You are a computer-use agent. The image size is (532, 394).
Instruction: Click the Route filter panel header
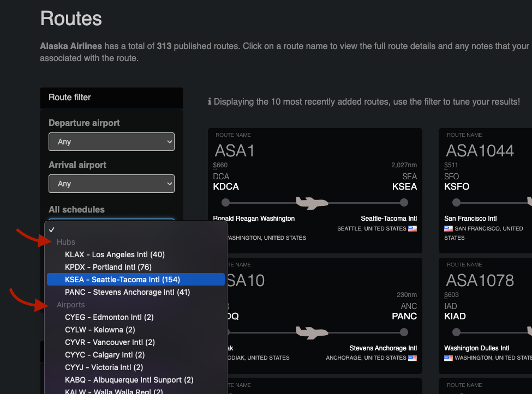pos(111,98)
